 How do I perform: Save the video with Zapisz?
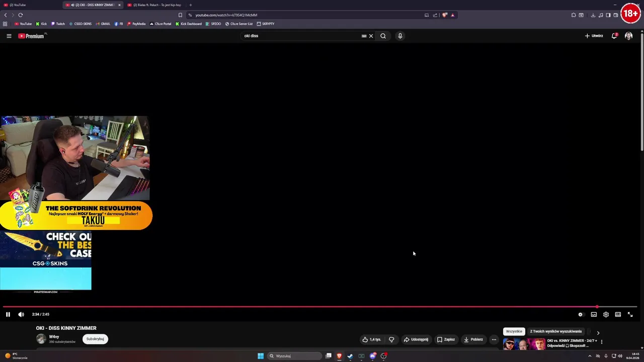coord(446,339)
